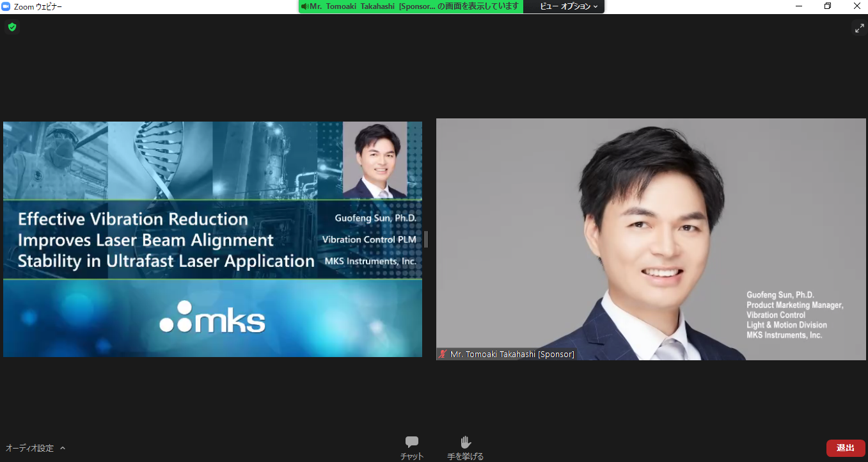Image resolution: width=868 pixels, height=462 pixels.
Task: Click the green encryption shield icon
Action: 12,27
